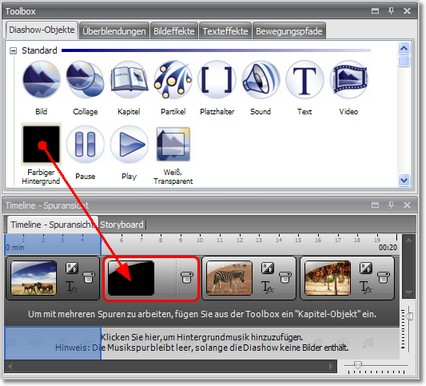Select the Text object icon
The width and height of the screenshot is (426, 386).
(x=305, y=79)
